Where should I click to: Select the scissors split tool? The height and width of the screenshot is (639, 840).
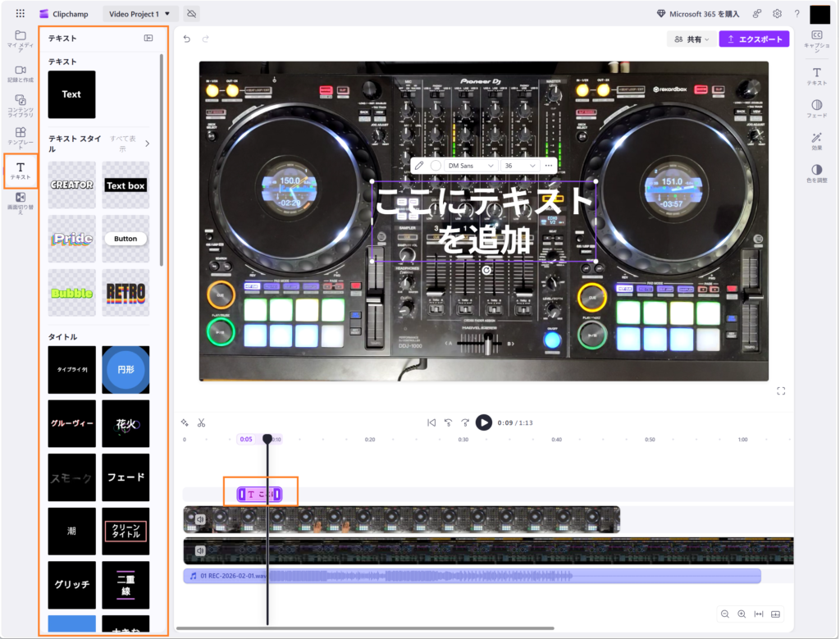(202, 422)
